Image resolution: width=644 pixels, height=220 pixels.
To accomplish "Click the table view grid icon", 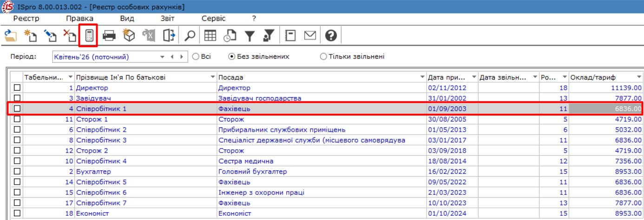I will coord(210,36).
